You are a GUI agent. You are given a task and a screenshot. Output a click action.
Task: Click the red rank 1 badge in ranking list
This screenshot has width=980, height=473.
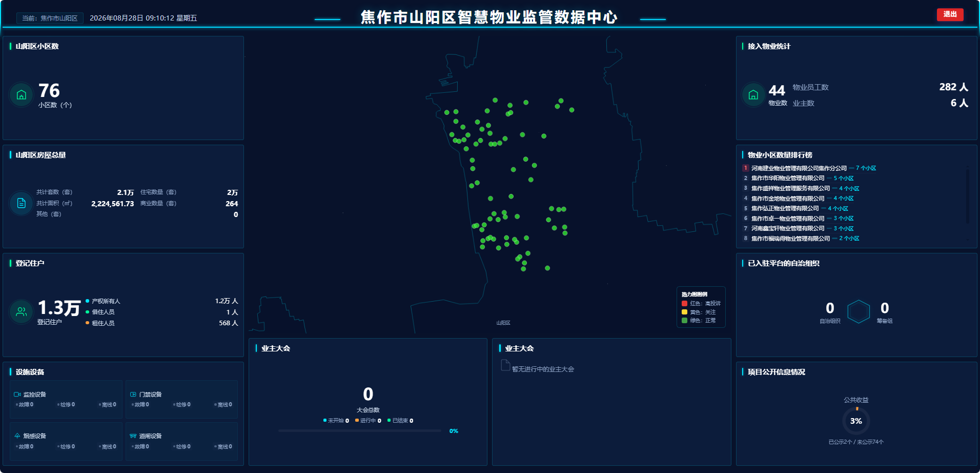click(746, 168)
